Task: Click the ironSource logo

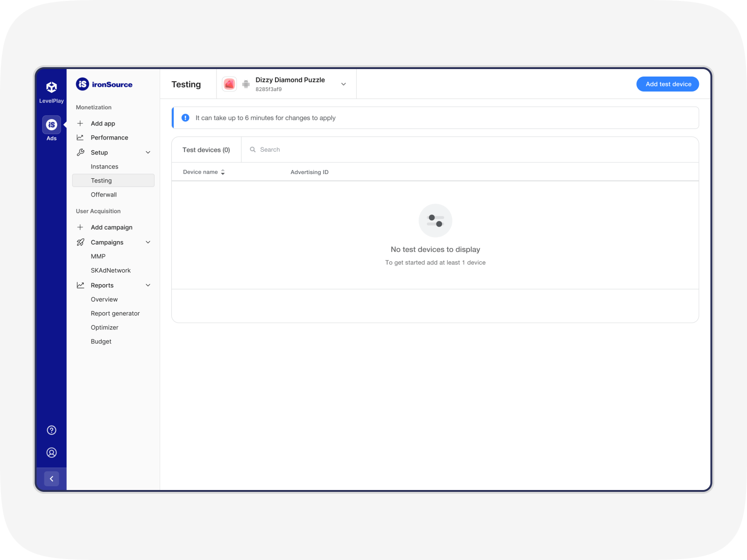Action: point(104,84)
